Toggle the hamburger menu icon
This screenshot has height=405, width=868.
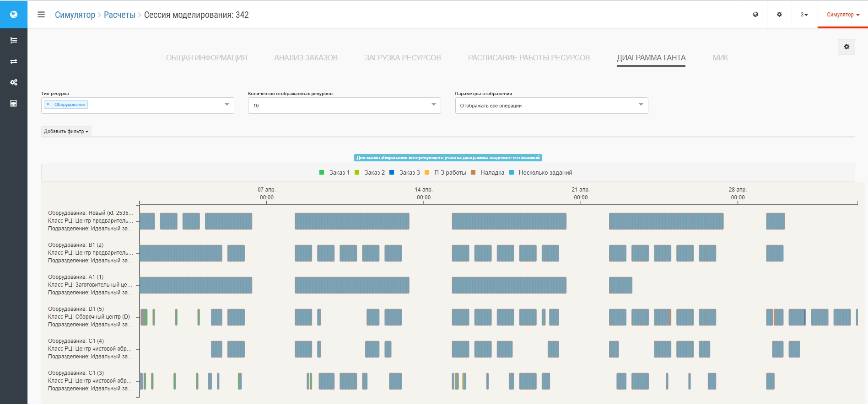(x=41, y=15)
